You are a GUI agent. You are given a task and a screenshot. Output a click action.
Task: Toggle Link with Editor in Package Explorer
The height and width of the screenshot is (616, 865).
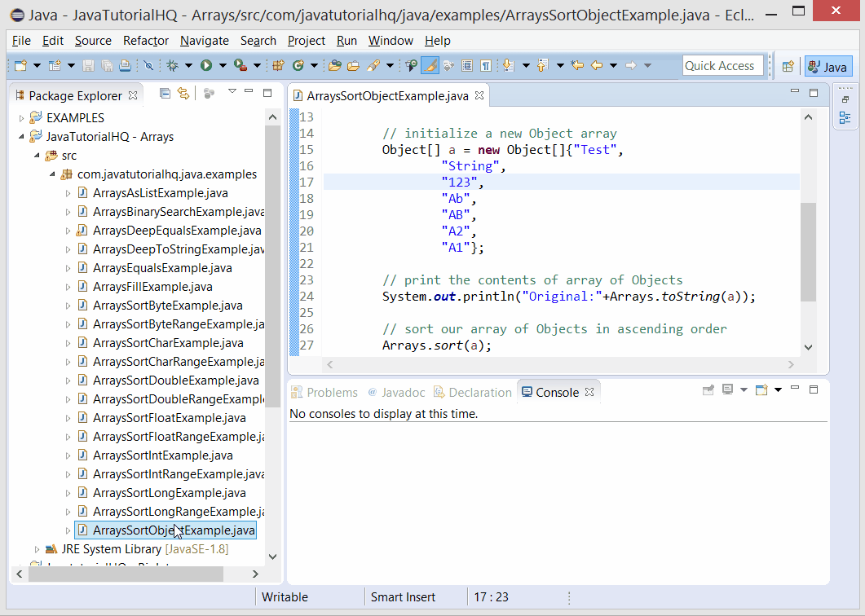[184, 94]
